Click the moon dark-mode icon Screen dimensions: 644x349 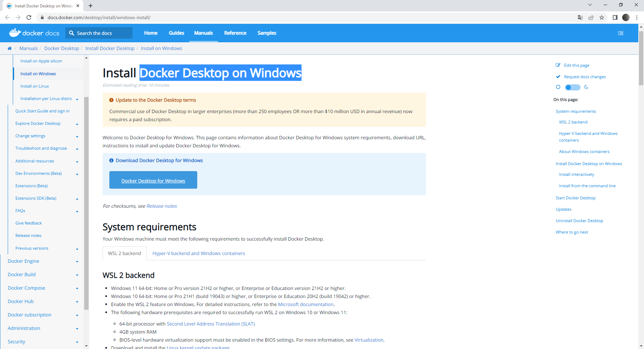586,87
